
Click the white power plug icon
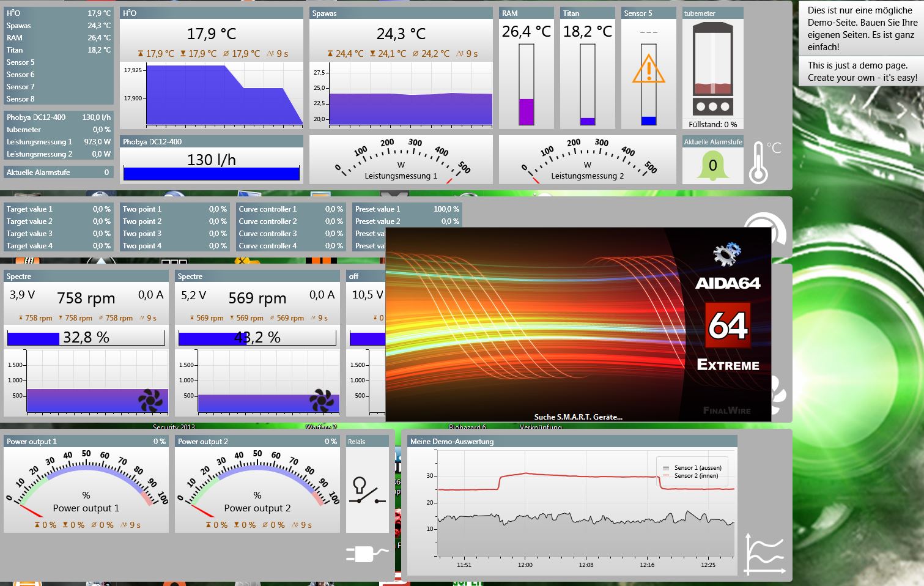(x=366, y=554)
